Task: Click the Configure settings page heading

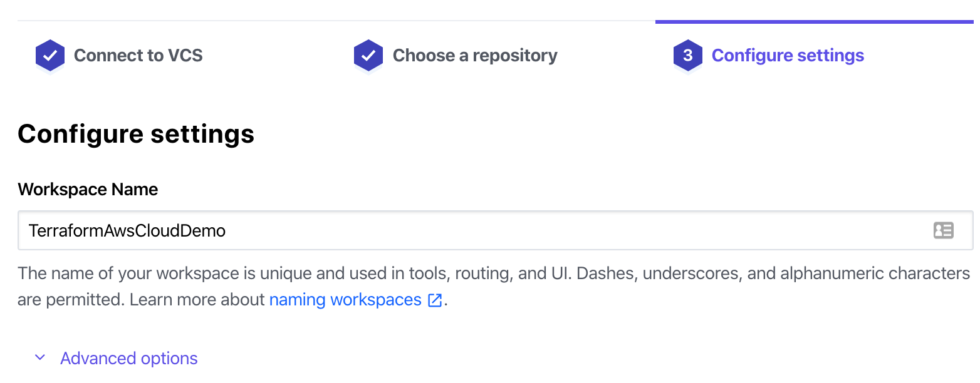Action: pos(136,134)
